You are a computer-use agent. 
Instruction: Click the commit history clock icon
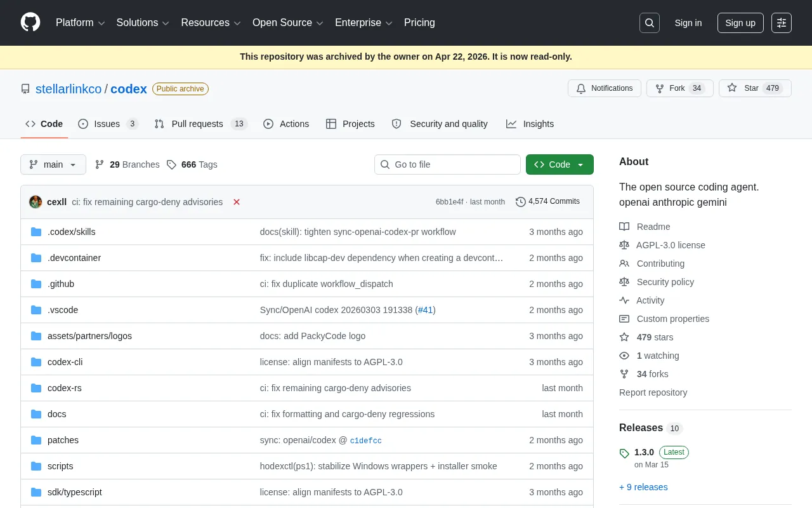[x=521, y=202]
